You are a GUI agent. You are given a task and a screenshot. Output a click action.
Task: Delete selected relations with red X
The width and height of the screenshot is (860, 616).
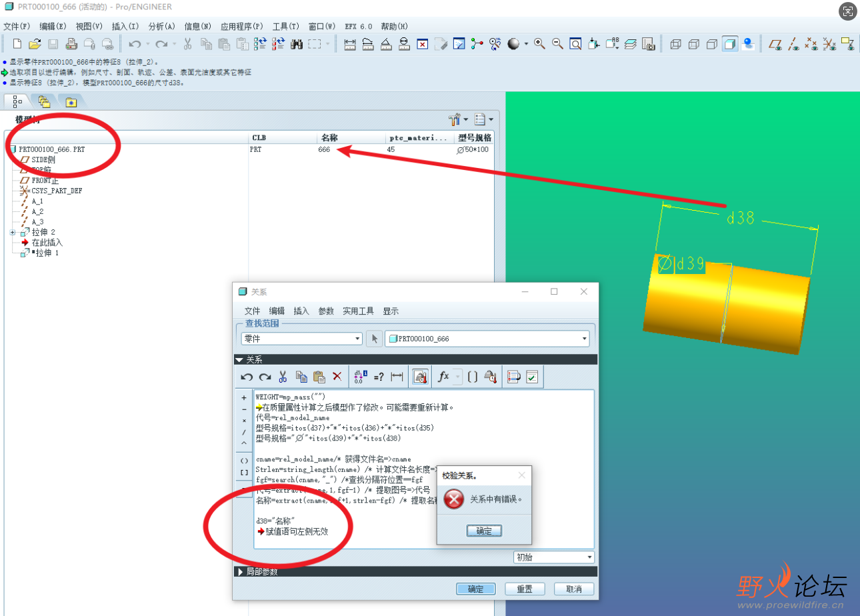tap(337, 377)
